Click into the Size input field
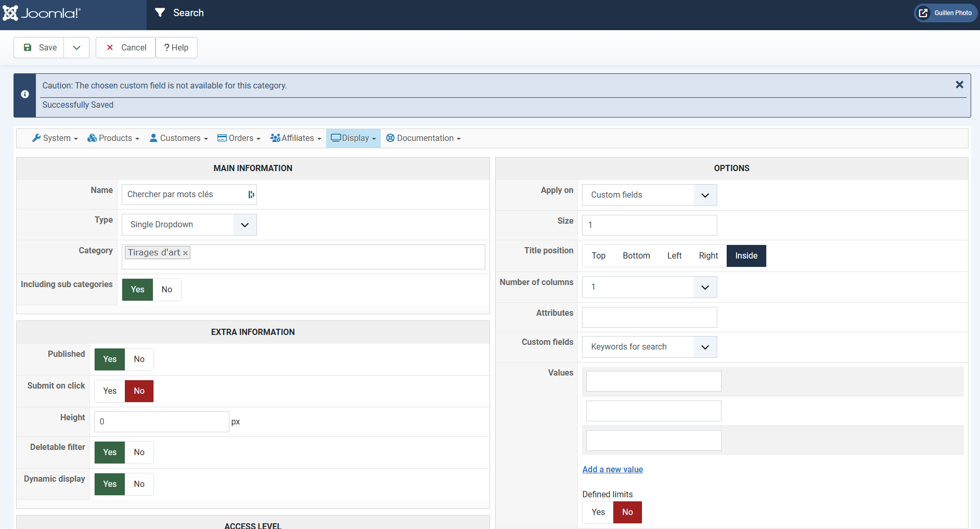The width and height of the screenshot is (980, 529). point(650,225)
